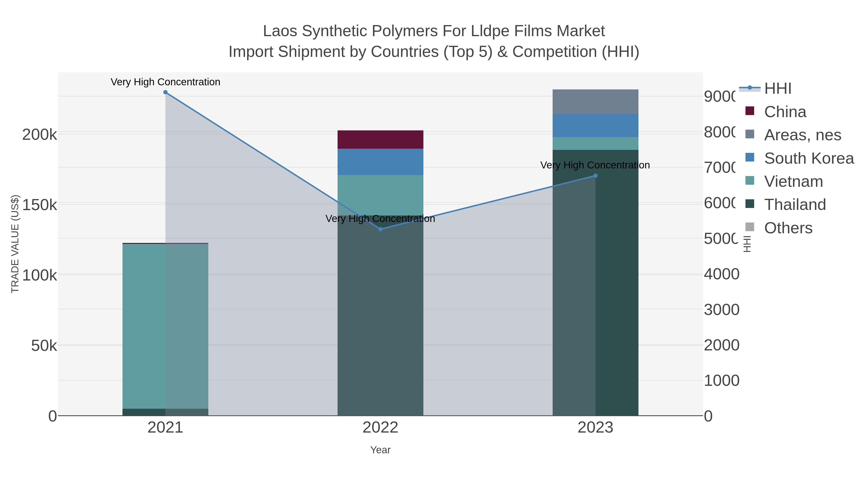Viewport: 868px width, 488px height.
Task: Click the 150k y-axis tick label
Action: point(40,205)
